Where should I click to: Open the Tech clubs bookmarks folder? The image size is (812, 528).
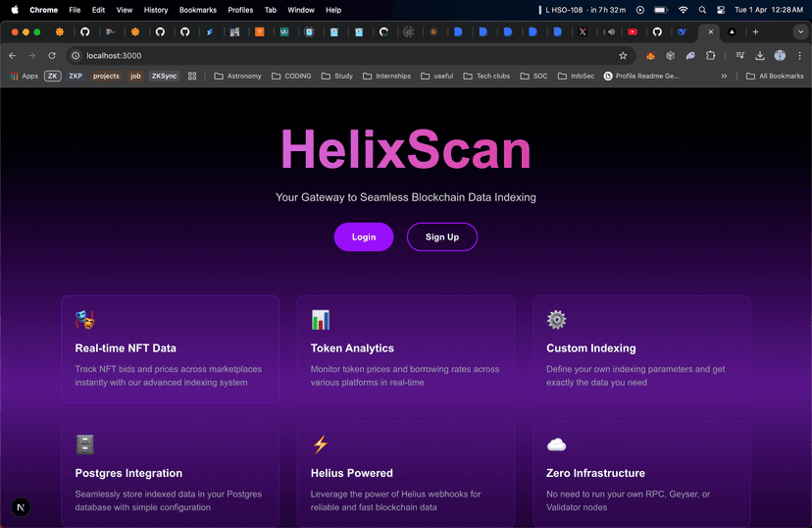point(486,77)
